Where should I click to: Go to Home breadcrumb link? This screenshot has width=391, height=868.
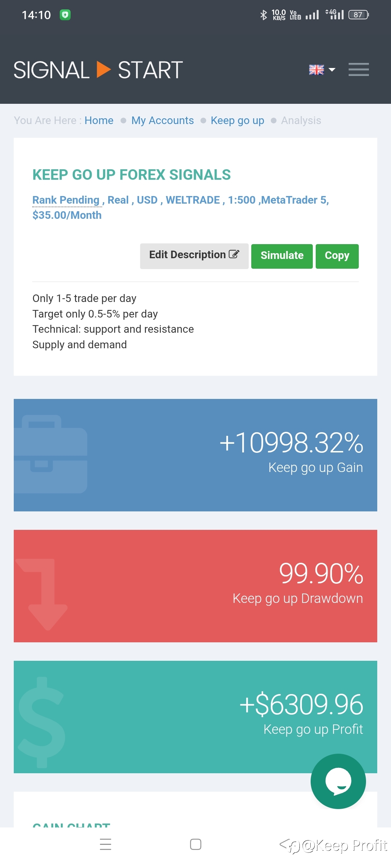(x=99, y=120)
